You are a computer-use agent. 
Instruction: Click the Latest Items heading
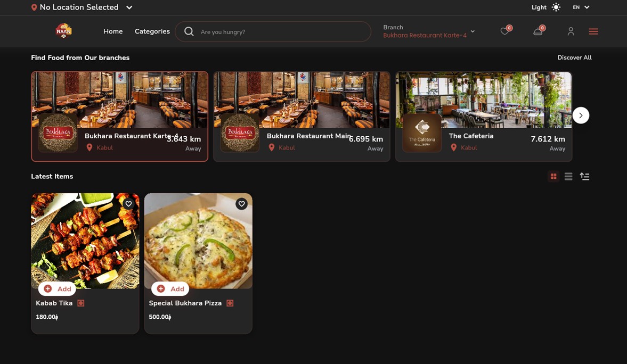click(x=52, y=176)
